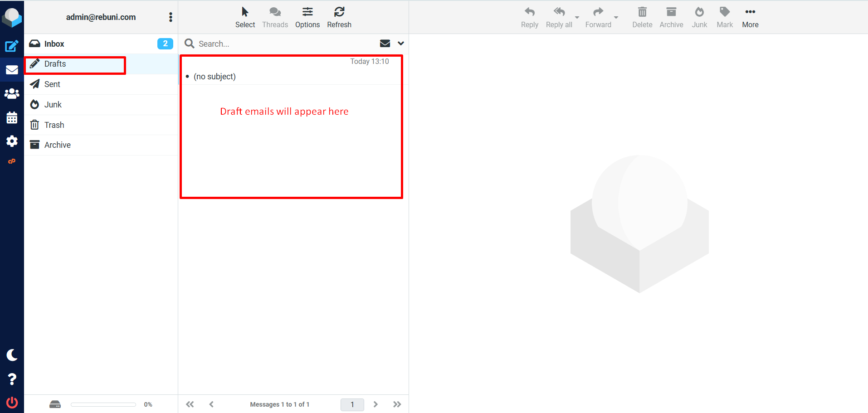
Task: Click the disk quota usage bar
Action: tap(103, 404)
